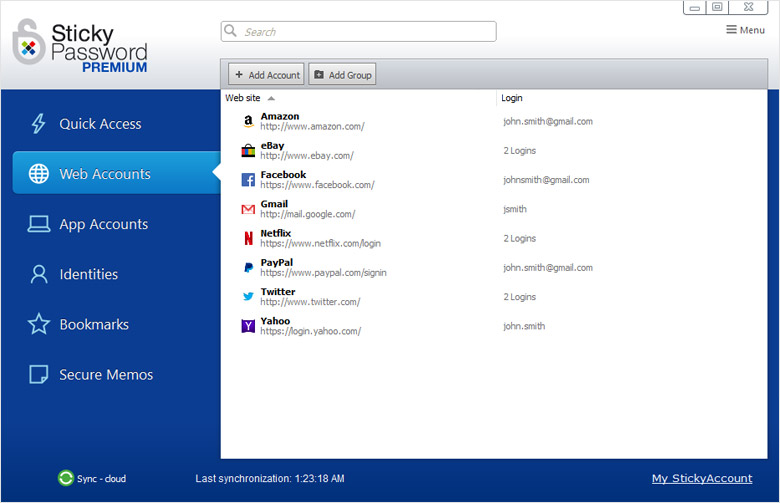Click the Secure Memos note icon
Screen dimensions: 780x503
coord(39,374)
